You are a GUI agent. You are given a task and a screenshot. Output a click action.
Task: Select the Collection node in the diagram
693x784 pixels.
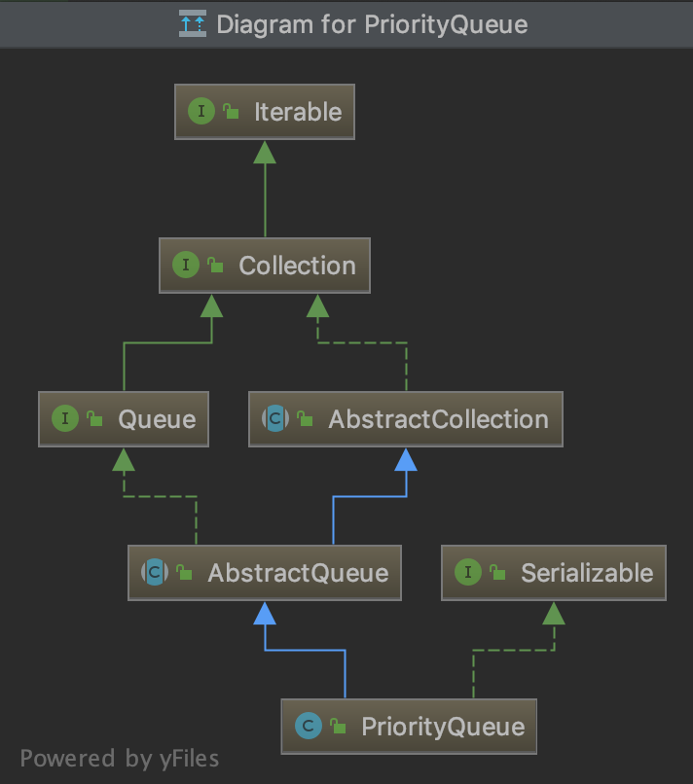[264, 265]
